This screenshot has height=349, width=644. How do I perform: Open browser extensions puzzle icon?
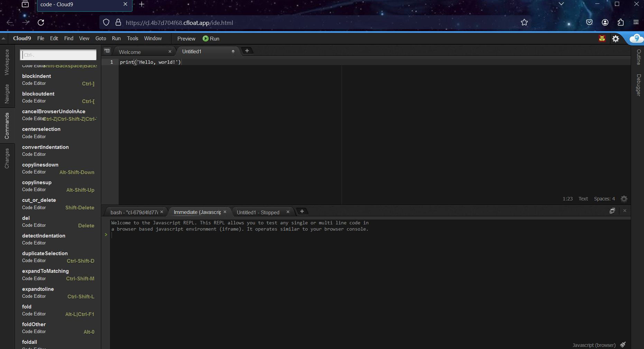click(x=621, y=23)
